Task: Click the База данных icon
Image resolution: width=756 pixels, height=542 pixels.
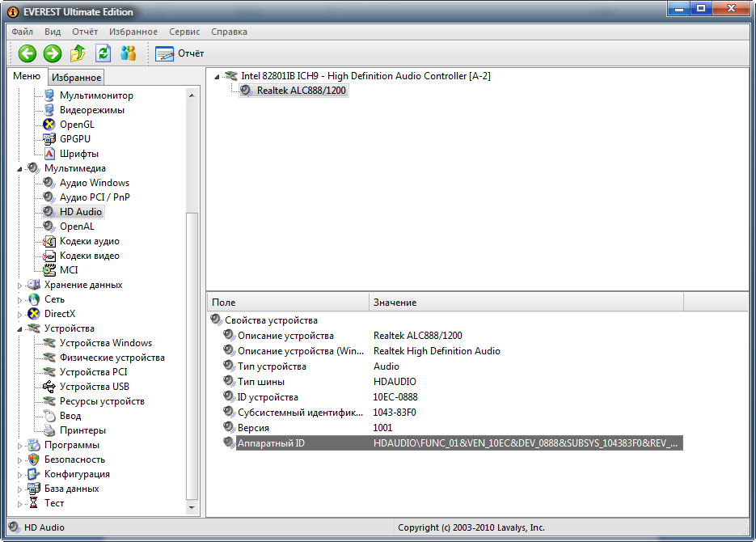Action: [34, 489]
